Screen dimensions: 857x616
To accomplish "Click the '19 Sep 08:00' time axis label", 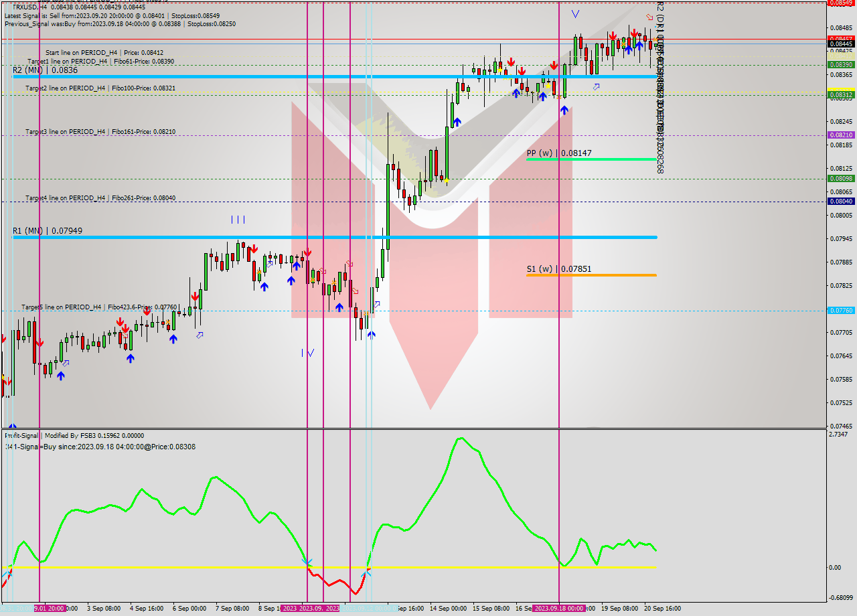I will (619, 609).
